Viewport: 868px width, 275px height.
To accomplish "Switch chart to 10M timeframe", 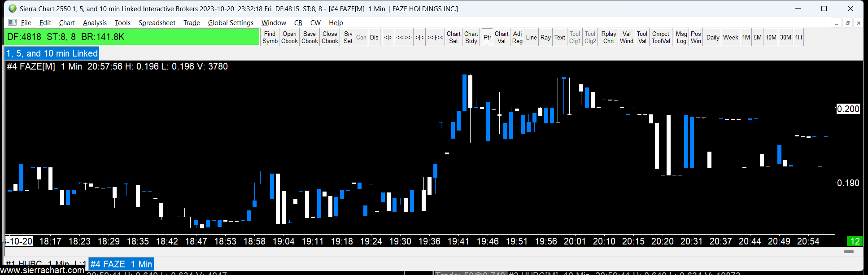I will point(771,37).
